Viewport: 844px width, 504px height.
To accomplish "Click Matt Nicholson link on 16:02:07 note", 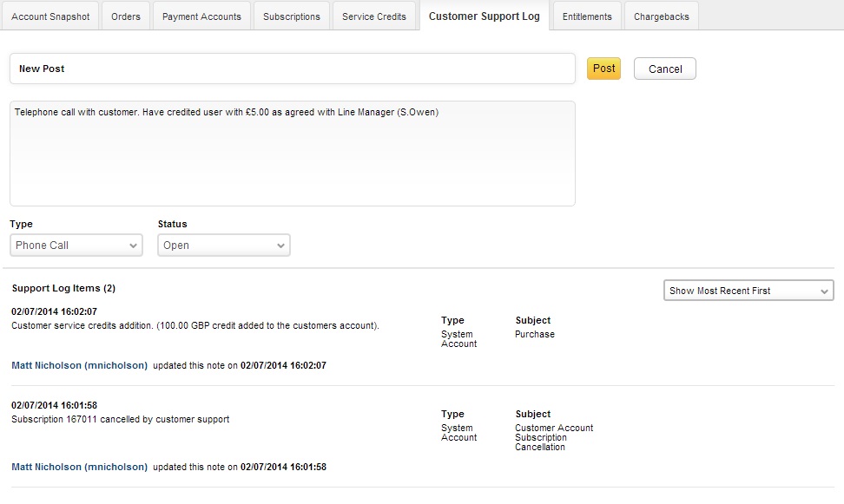I will point(79,366).
